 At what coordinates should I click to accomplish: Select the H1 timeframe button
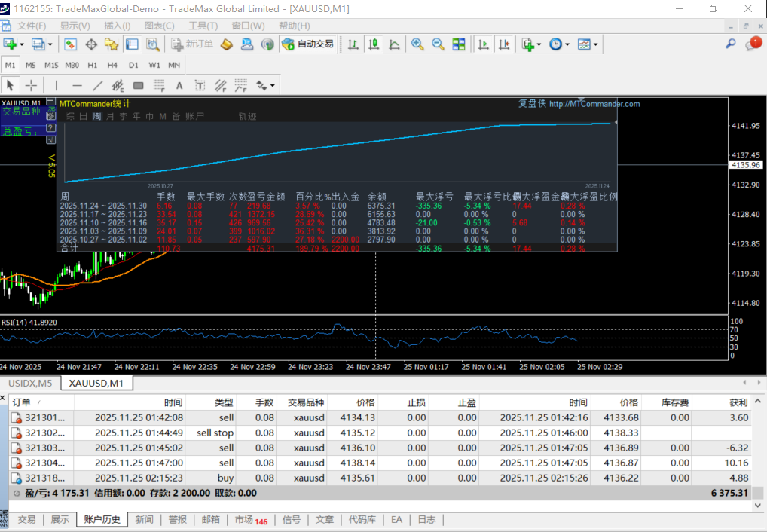(93, 65)
